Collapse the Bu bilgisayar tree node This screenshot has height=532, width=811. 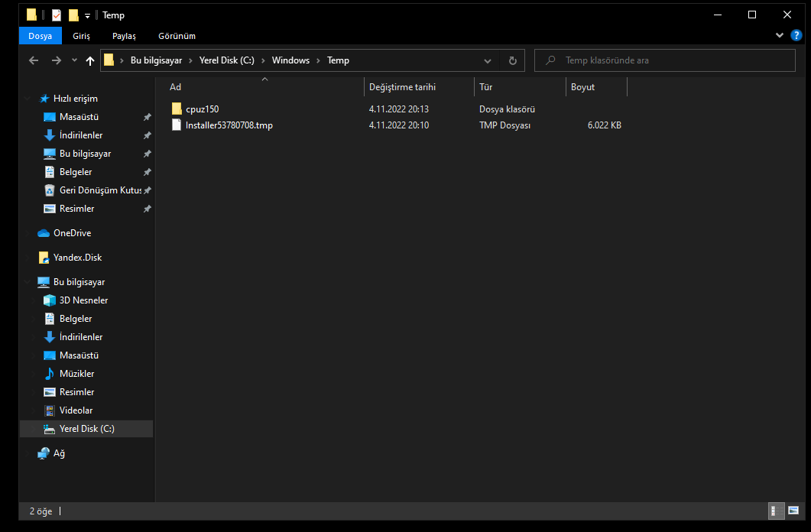click(27, 282)
